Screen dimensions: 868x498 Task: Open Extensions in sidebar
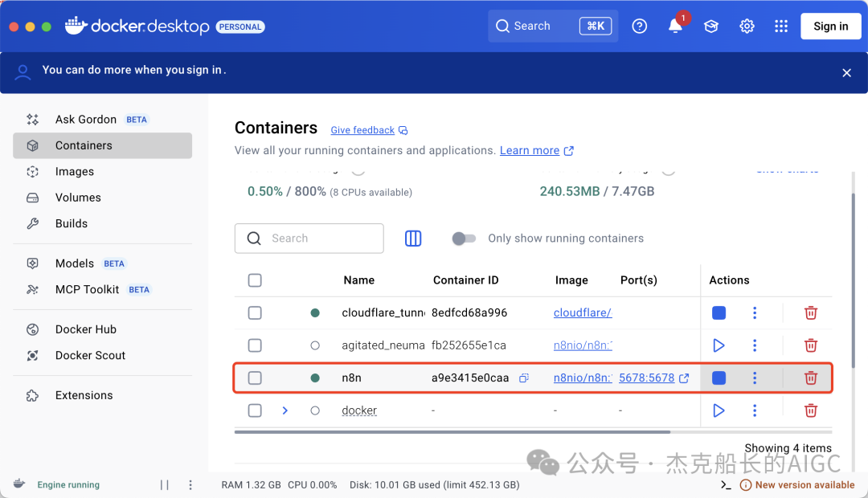[x=102, y=395]
